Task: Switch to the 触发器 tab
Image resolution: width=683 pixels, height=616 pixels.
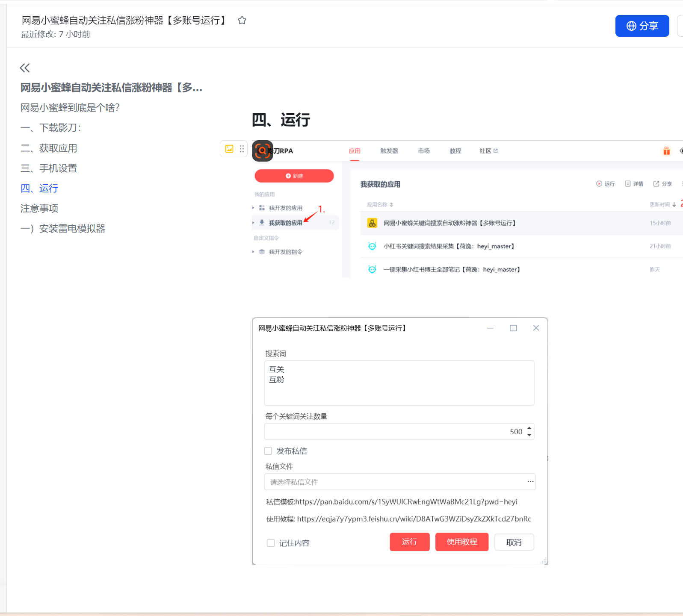Action: tap(389, 151)
